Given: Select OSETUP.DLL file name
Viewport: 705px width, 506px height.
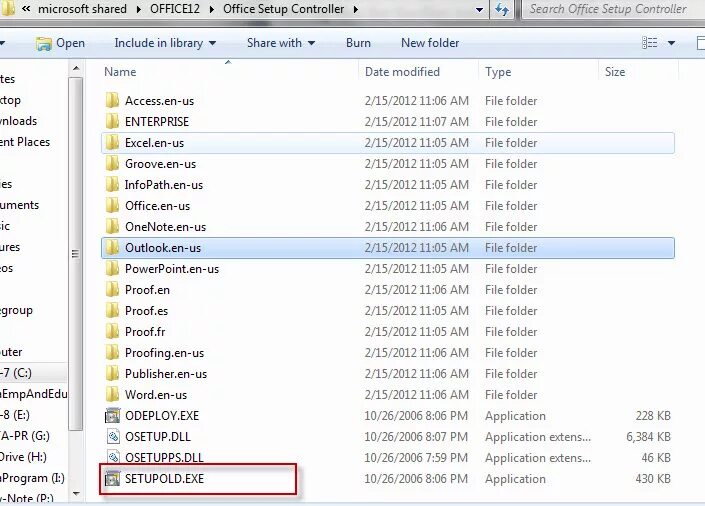Looking at the screenshot, I should pos(158,436).
